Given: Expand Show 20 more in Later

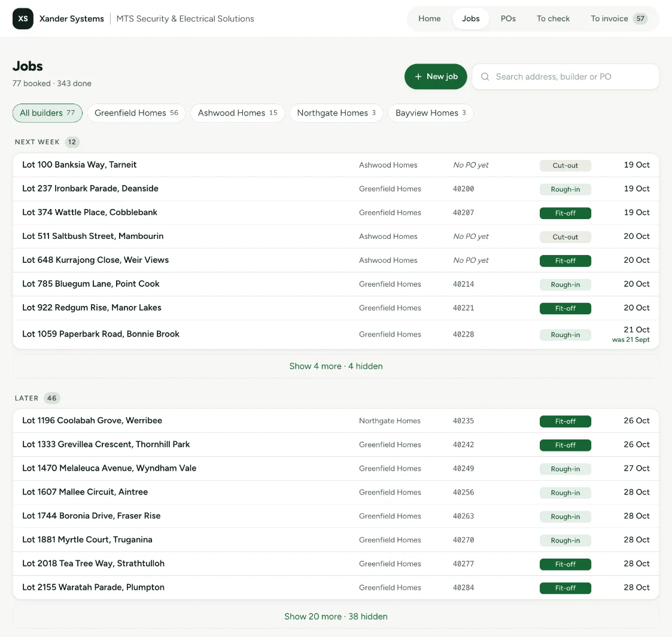Looking at the screenshot, I should click(336, 617).
